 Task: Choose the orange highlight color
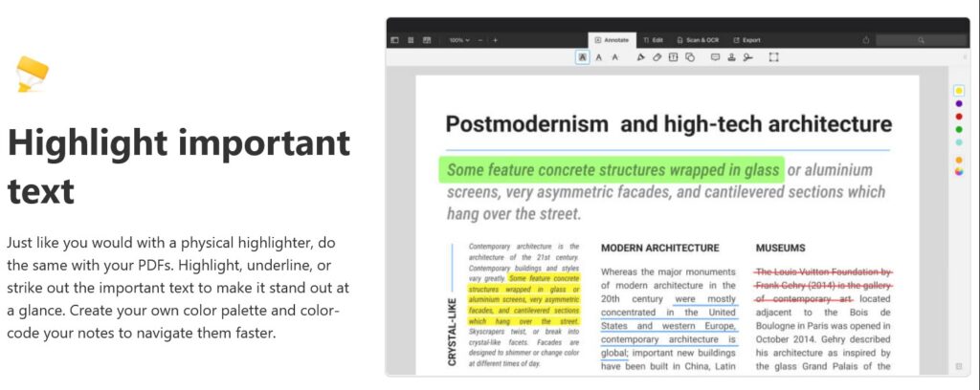coord(959,161)
